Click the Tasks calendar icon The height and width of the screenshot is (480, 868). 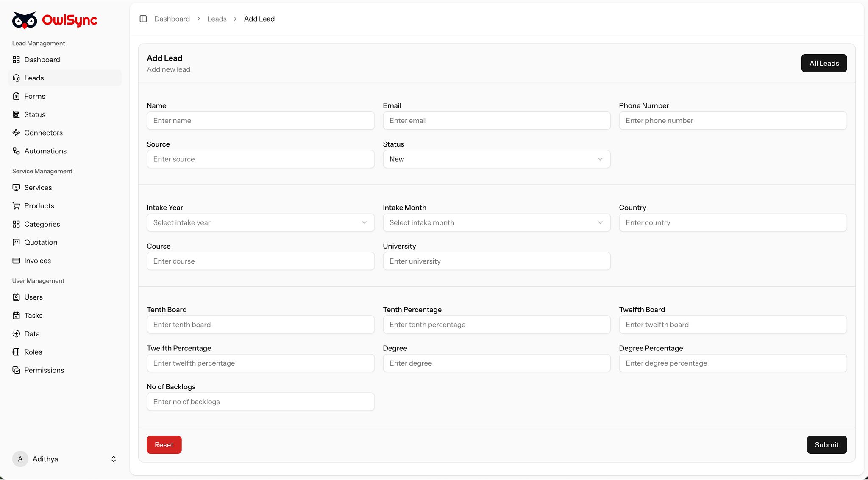[x=16, y=316]
